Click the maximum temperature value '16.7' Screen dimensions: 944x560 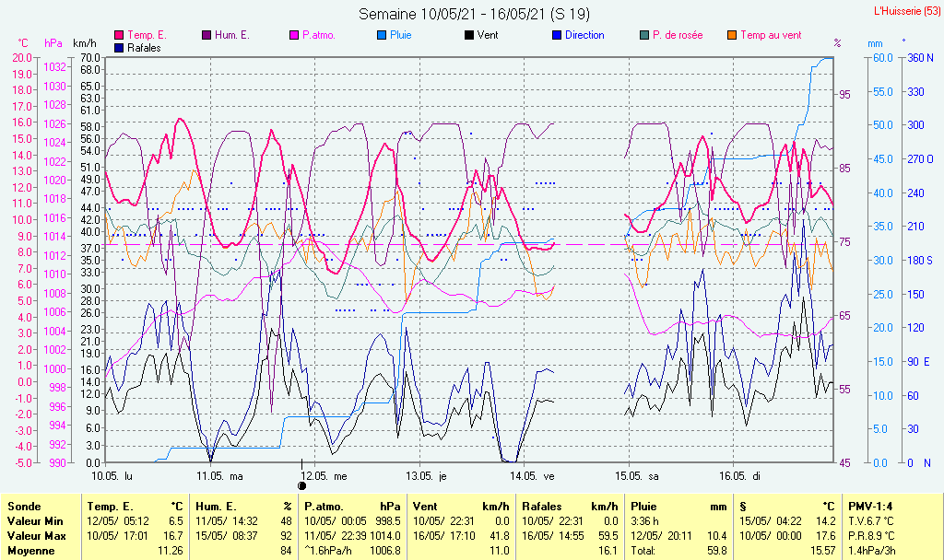coord(173,535)
